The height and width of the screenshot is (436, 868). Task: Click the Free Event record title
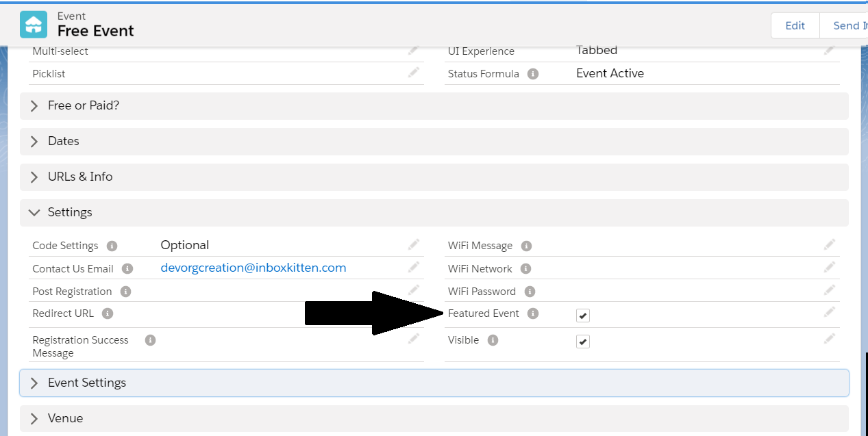[96, 31]
